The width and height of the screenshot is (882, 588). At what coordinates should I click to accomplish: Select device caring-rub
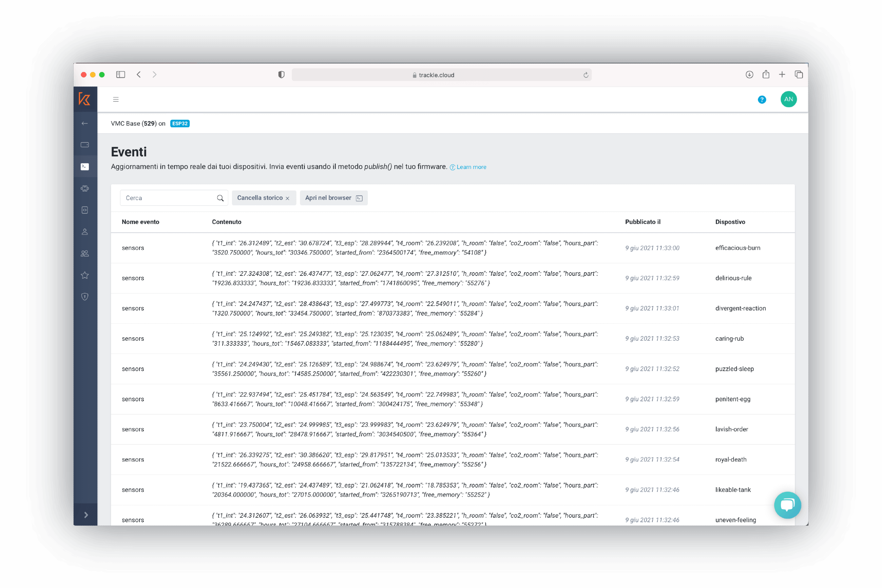(729, 339)
